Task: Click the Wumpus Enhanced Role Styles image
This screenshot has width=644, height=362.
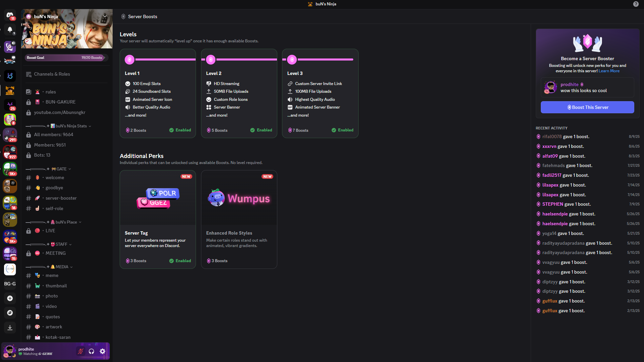Action: (x=239, y=198)
